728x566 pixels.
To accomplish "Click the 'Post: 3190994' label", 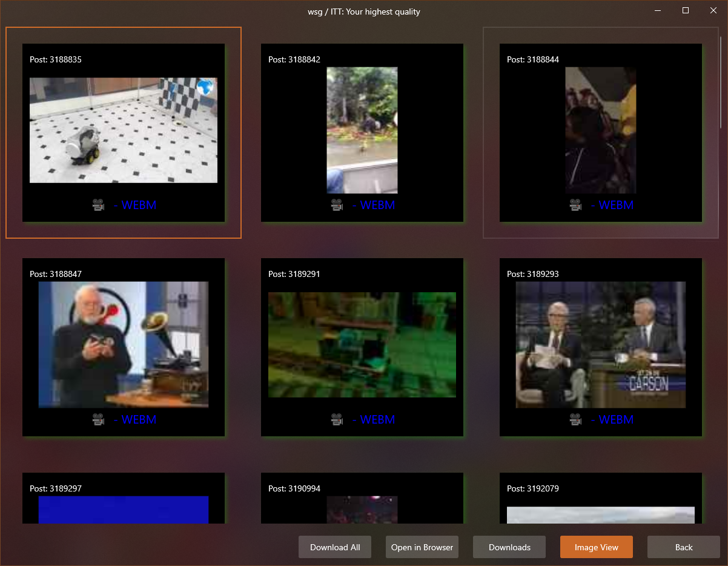I will (294, 488).
